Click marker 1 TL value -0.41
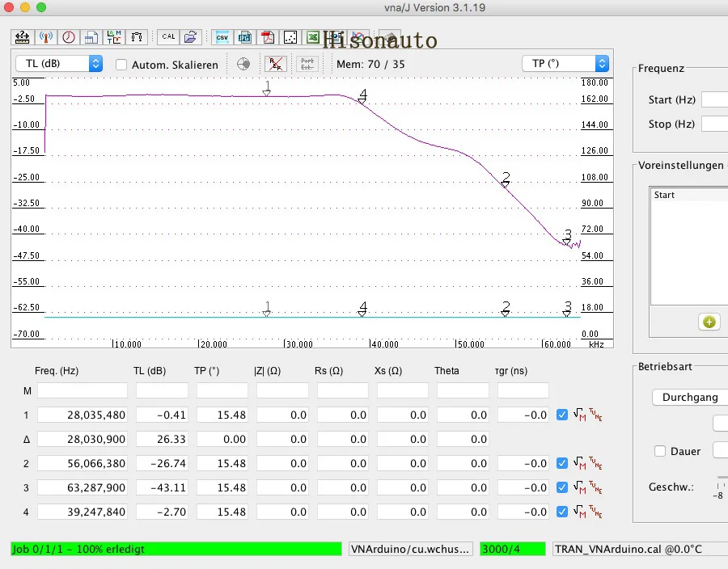Screen dimensions: 728x569 pos(162,415)
